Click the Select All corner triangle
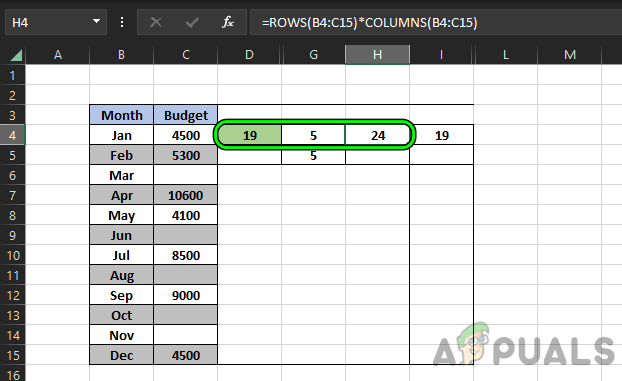This screenshot has width=622, height=381. point(16,55)
